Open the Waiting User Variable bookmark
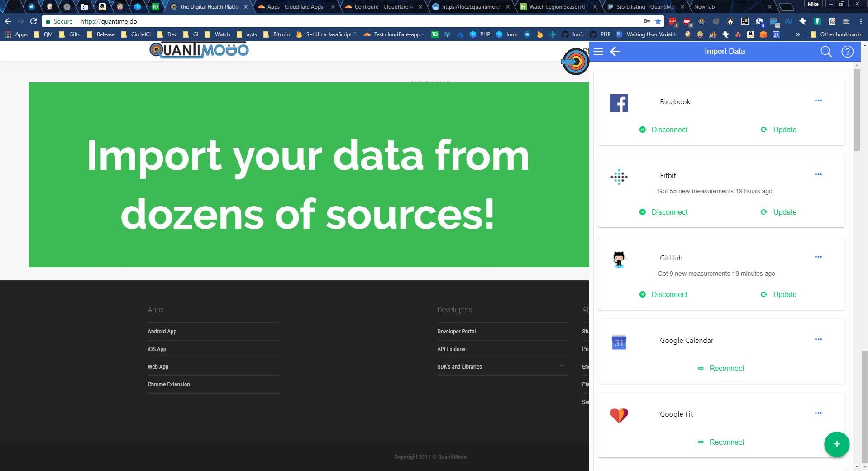The image size is (868, 471). 647,34
